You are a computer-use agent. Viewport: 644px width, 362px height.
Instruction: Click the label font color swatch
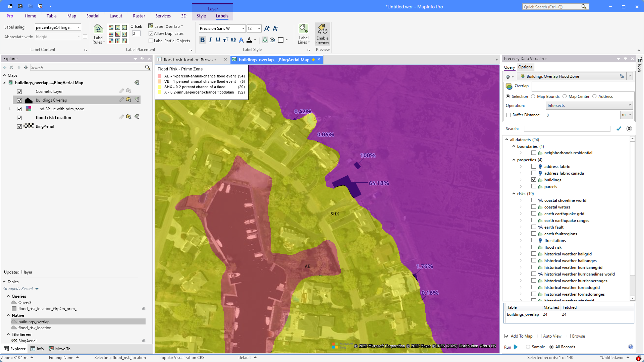click(249, 40)
